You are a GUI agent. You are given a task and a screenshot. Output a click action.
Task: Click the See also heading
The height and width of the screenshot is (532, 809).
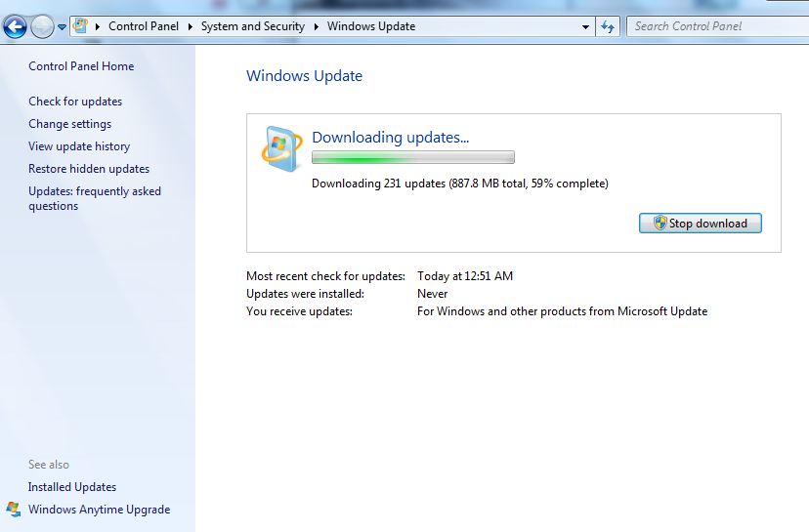[49, 465]
